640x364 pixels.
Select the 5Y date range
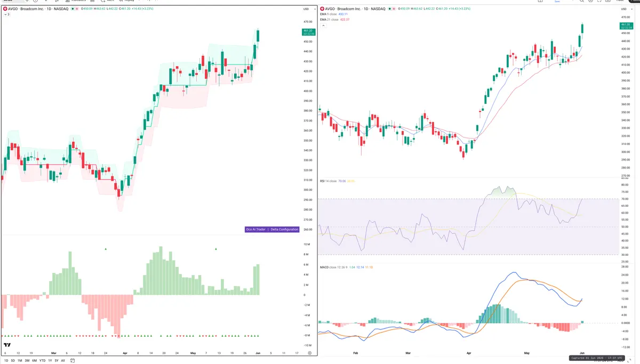[57, 361]
